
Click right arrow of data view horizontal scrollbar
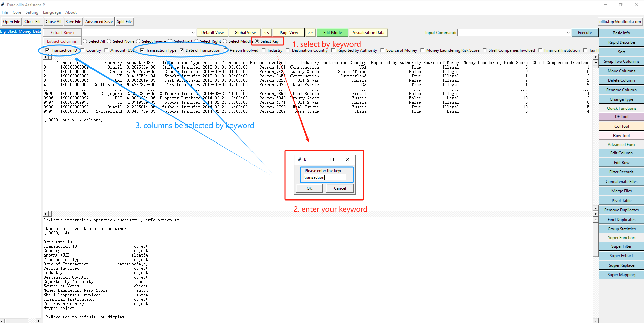[x=596, y=214]
